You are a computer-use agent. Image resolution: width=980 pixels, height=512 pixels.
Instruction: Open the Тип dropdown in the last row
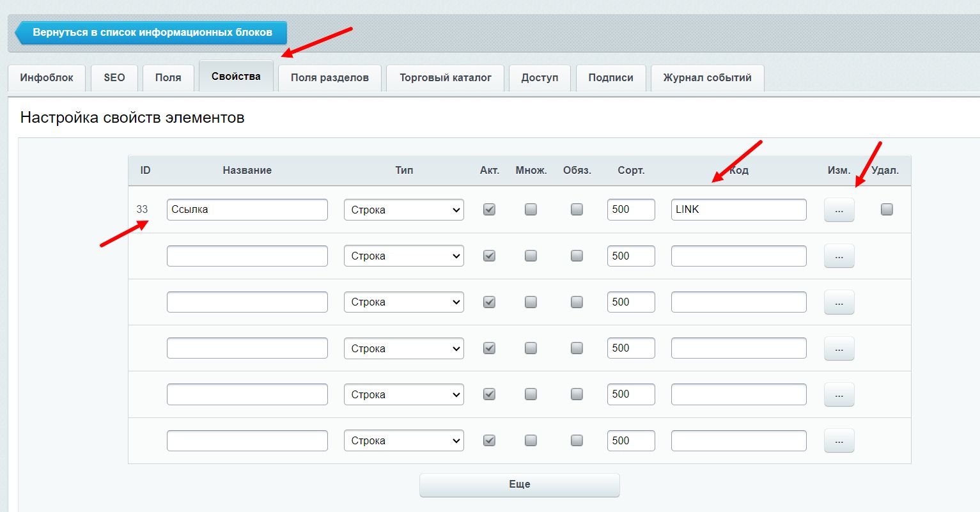tap(403, 441)
